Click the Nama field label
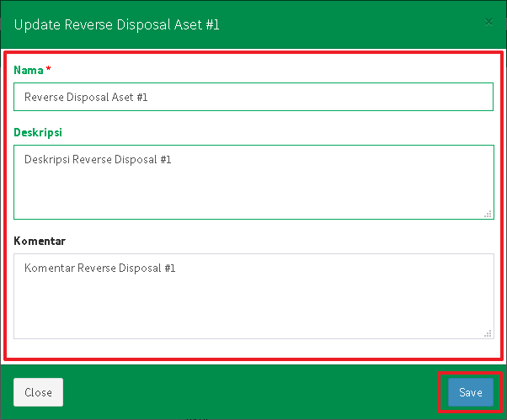The width and height of the screenshot is (507, 420). tap(29, 70)
